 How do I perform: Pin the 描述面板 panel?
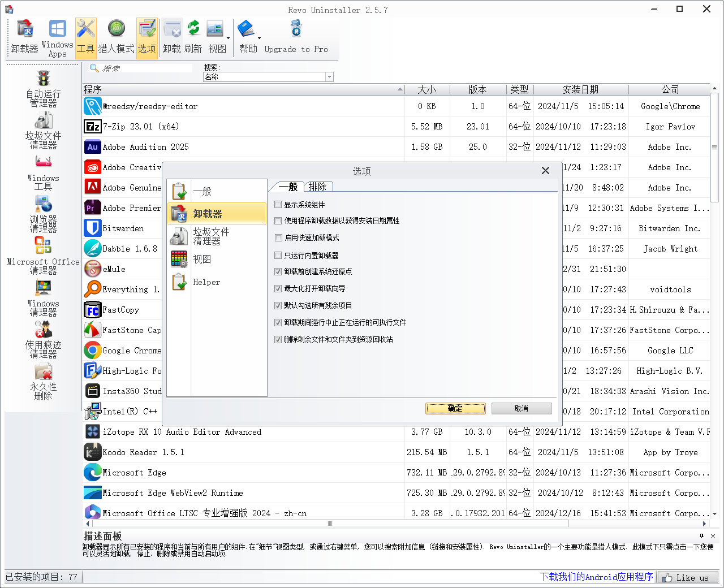tap(702, 536)
